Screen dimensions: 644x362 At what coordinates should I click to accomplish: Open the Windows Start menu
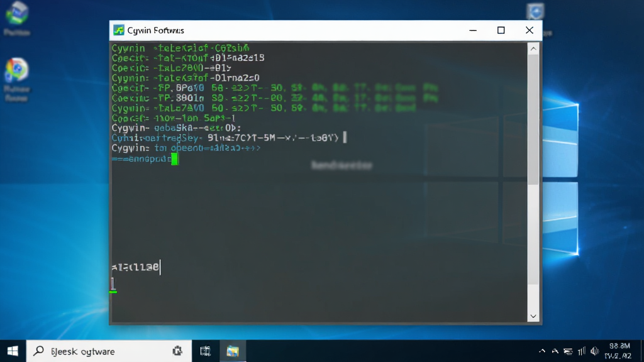13,351
